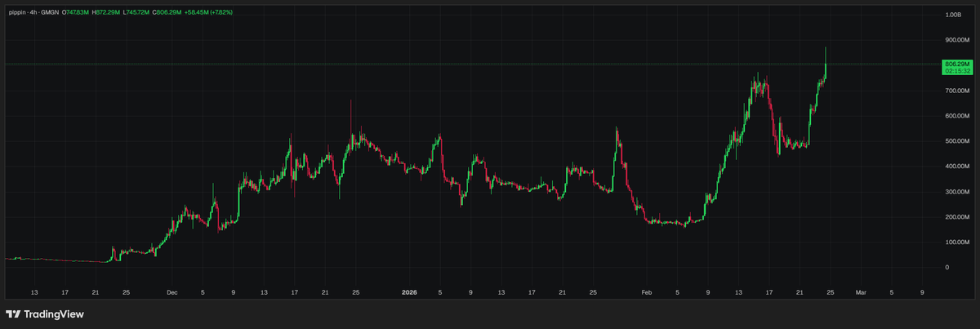This screenshot has width=980, height=329.
Task: Click the pippin · 4h · GMGN symbol title
Action: [33, 13]
